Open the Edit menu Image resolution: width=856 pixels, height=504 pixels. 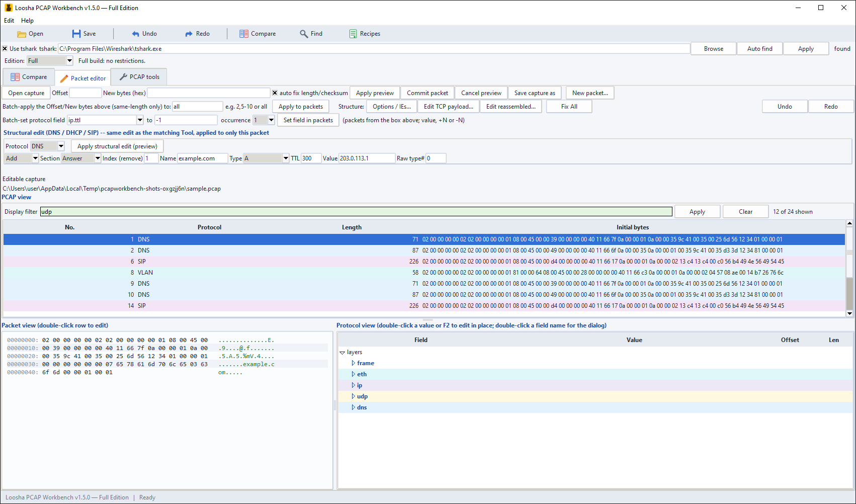click(x=9, y=21)
